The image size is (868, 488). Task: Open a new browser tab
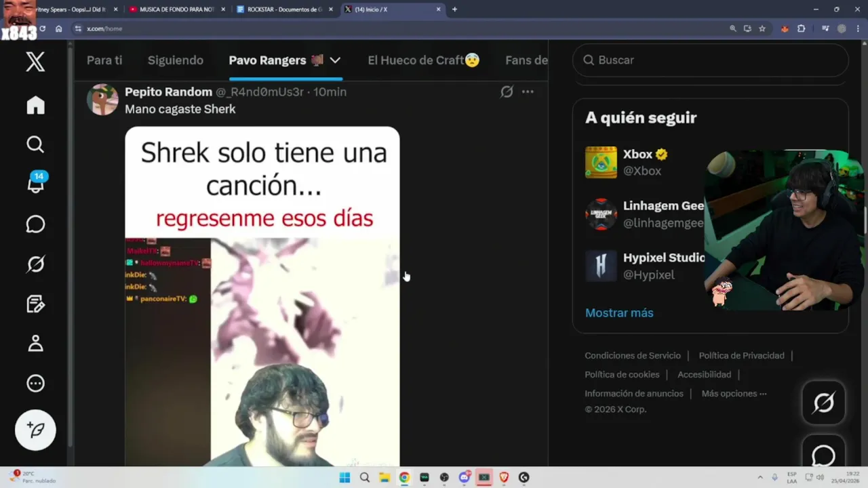point(454,9)
